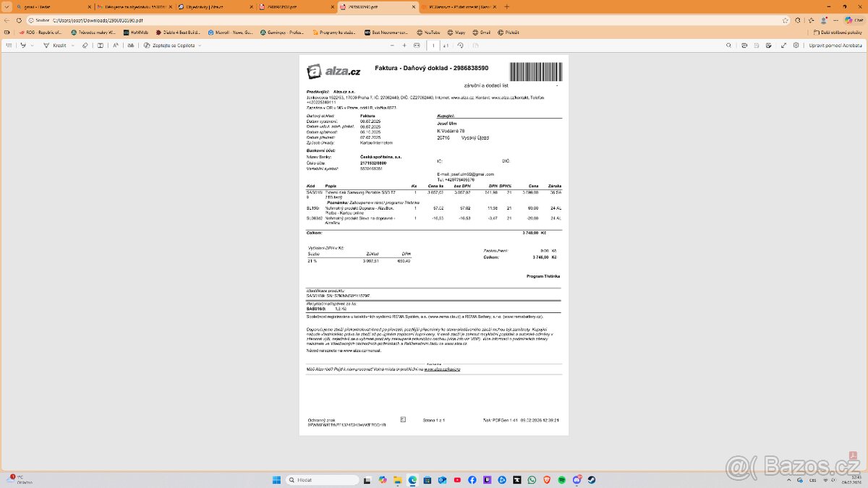Image resolution: width=868 pixels, height=488 pixels.
Task: Open PDF viewer settings gear
Action: click(x=796, y=45)
